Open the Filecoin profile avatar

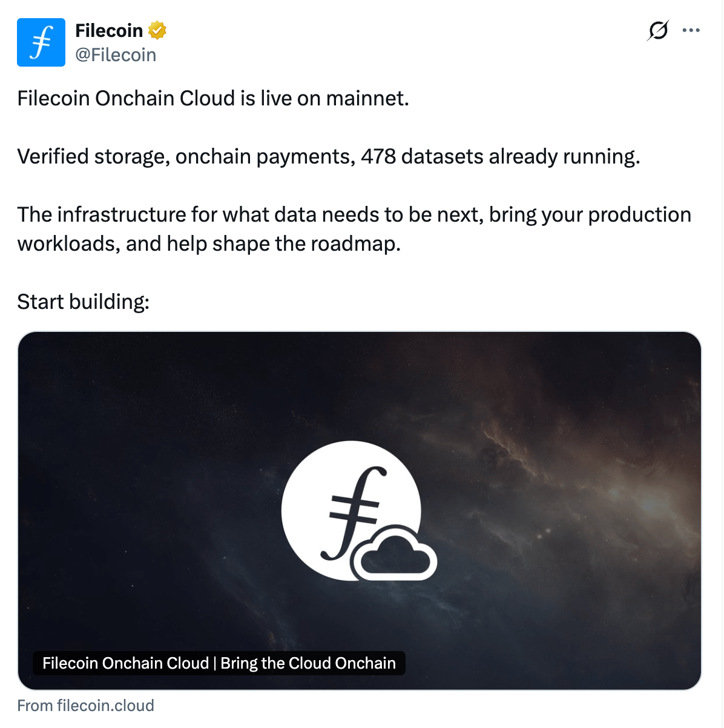pyautogui.click(x=41, y=42)
